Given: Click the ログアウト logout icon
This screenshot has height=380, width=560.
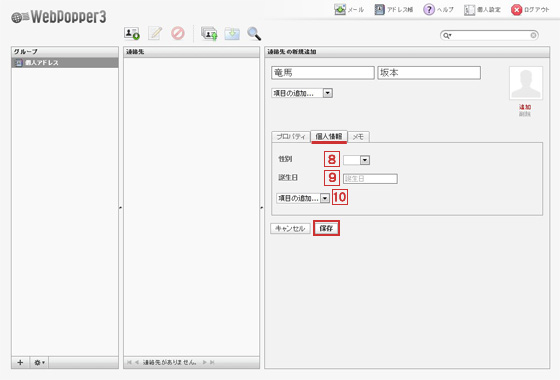Looking at the screenshot, I should pyautogui.click(x=516, y=10).
